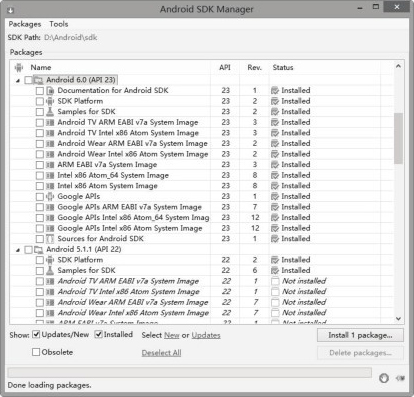414x397 pixels.
Task: Click the Deselect All link
Action: coord(161,353)
